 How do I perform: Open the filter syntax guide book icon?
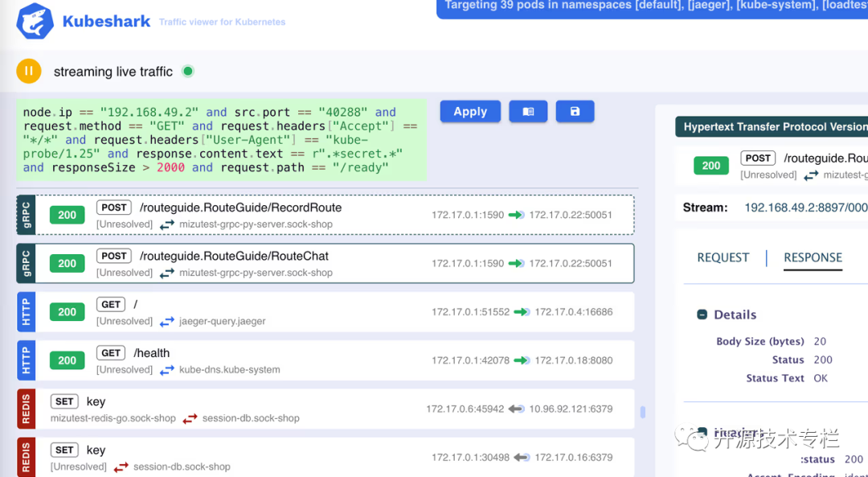(528, 111)
